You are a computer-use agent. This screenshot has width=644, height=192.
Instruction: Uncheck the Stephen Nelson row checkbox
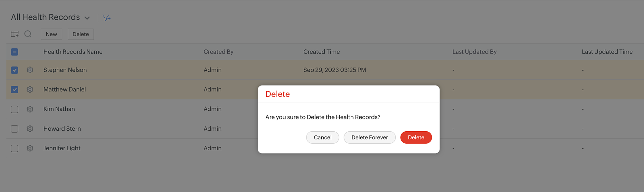coord(14,70)
